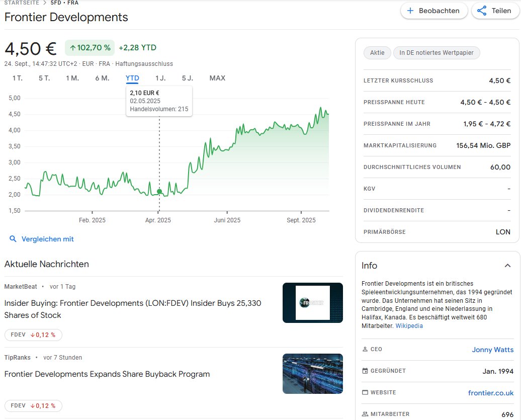Image resolution: width=521 pixels, height=420 pixels.
Task: Select the YTD range tab
Action: (132, 78)
